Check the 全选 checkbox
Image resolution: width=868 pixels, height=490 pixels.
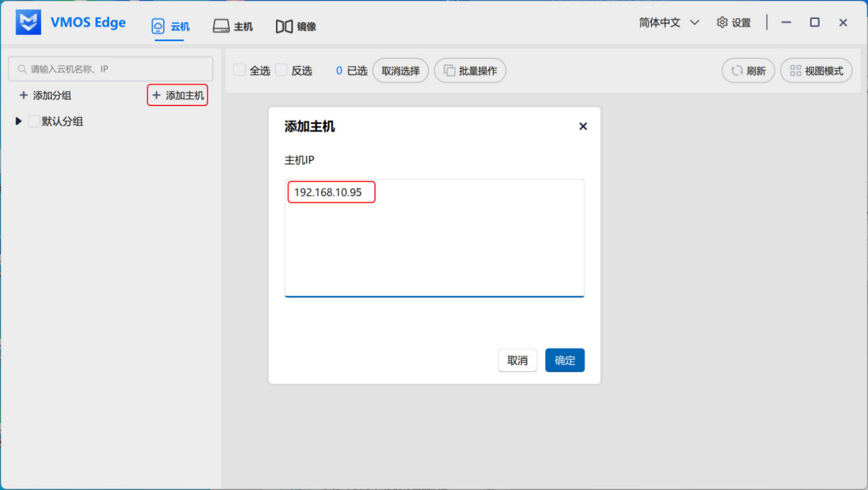(239, 70)
